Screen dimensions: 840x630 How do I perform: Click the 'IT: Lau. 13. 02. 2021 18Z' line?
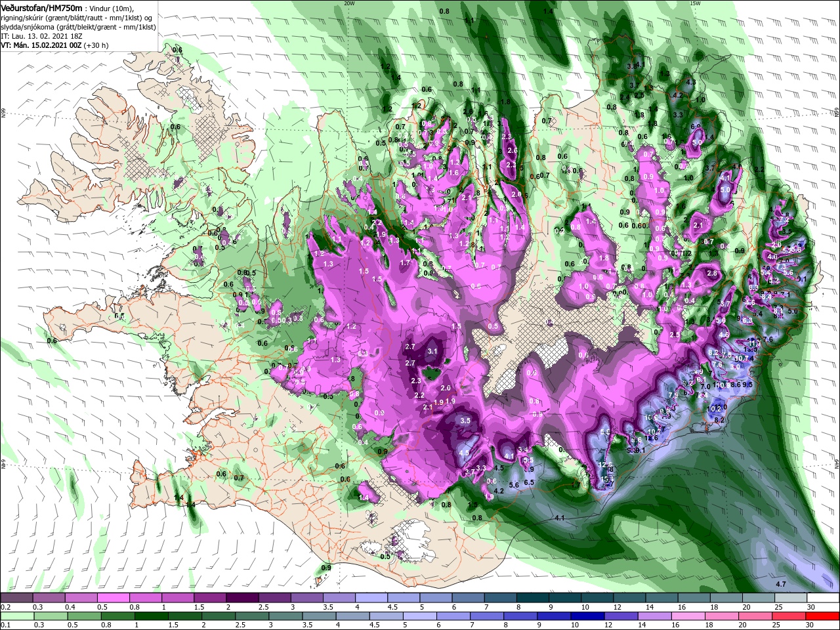41,36
